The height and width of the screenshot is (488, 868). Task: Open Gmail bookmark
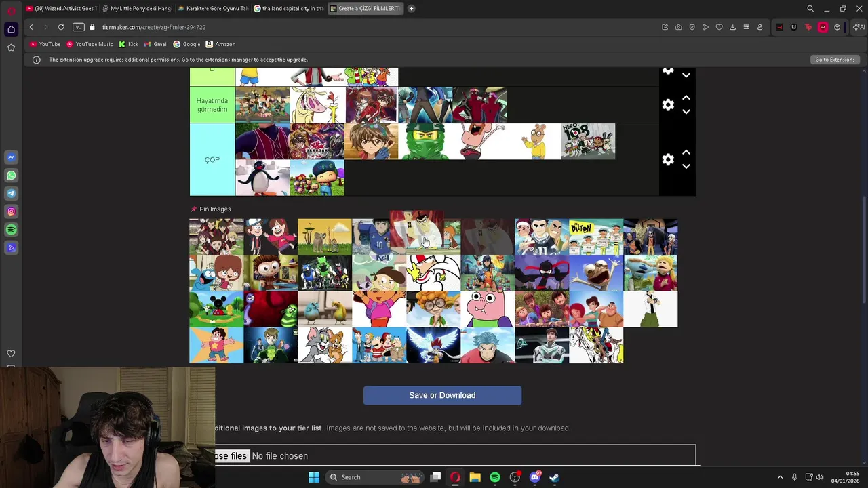coord(156,44)
